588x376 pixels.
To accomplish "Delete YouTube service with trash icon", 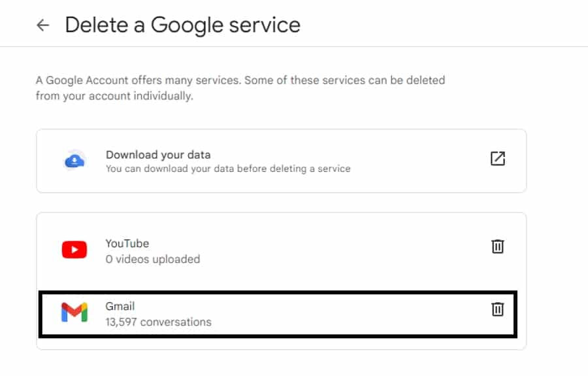I will pyautogui.click(x=498, y=247).
